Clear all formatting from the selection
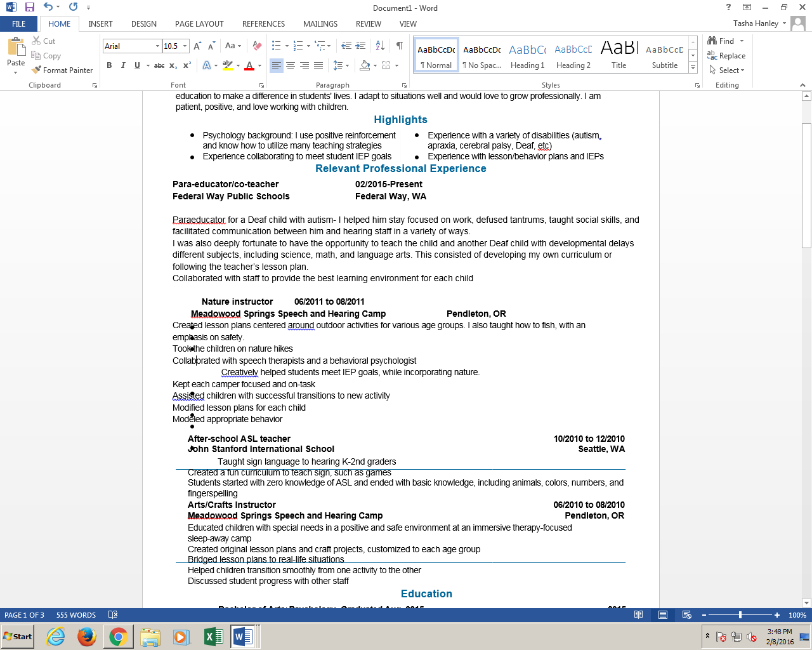The image size is (812, 650). coord(257,46)
